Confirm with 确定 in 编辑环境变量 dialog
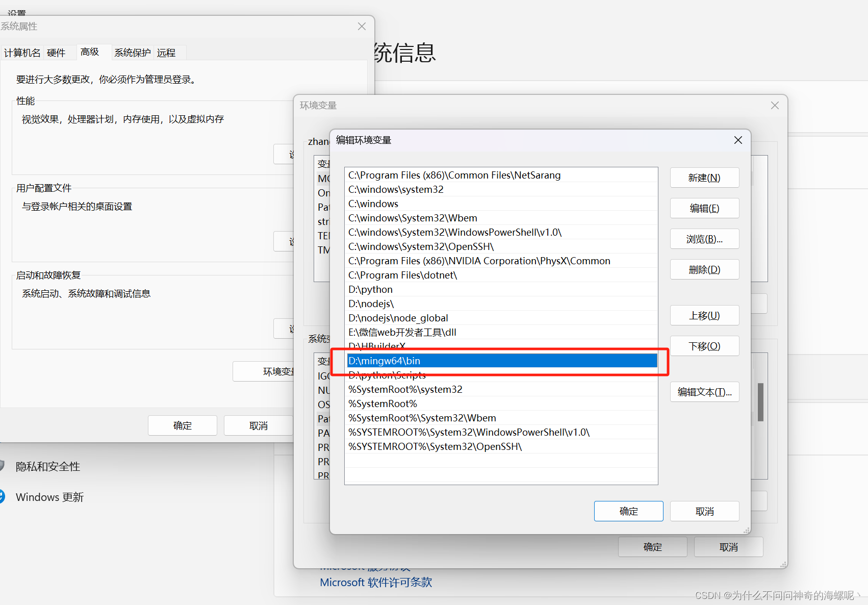The height and width of the screenshot is (605, 868). [628, 511]
